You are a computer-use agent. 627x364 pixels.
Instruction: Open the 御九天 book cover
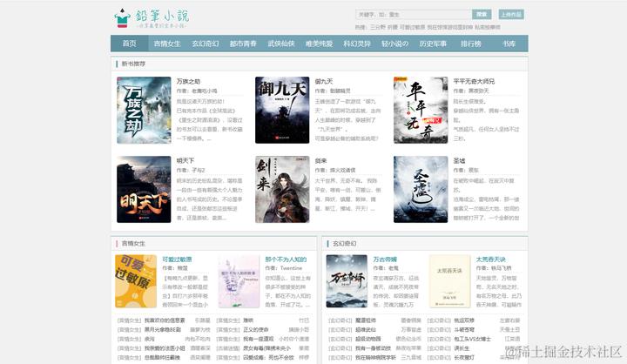coord(282,110)
